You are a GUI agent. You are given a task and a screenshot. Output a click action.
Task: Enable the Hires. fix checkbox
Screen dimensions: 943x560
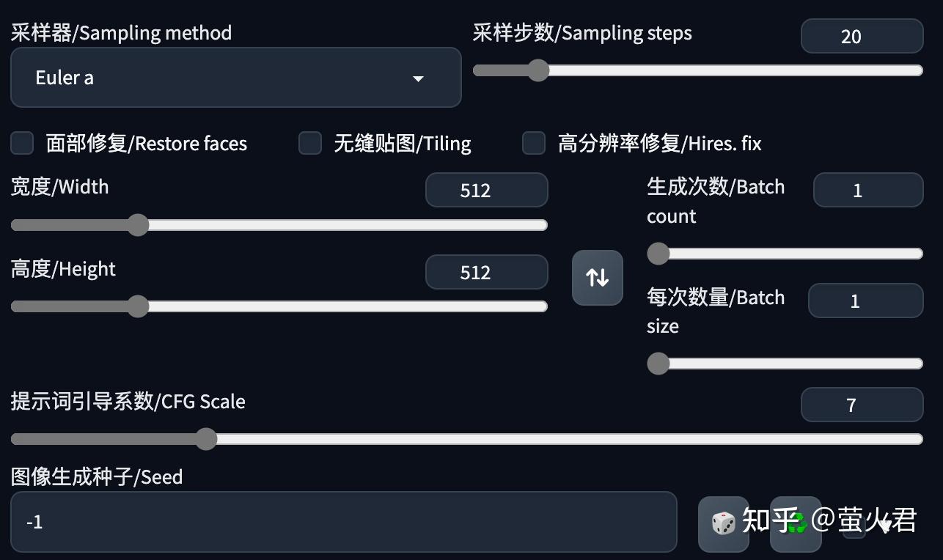533,143
